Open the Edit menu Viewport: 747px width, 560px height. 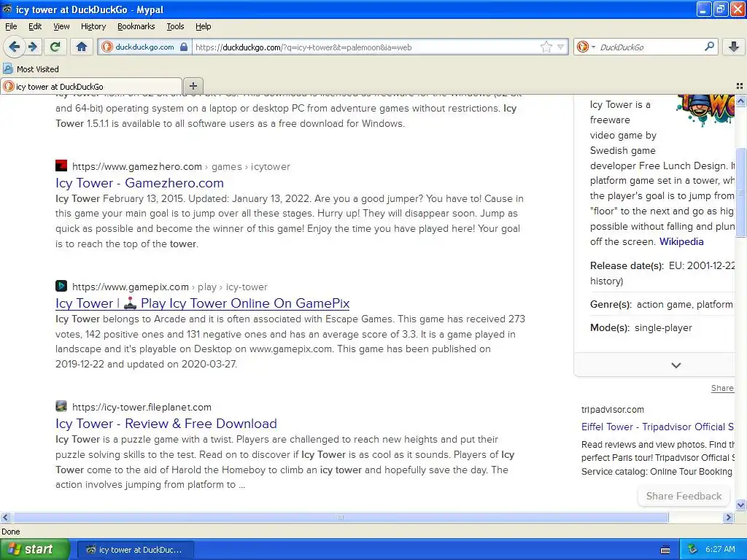[35, 26]
